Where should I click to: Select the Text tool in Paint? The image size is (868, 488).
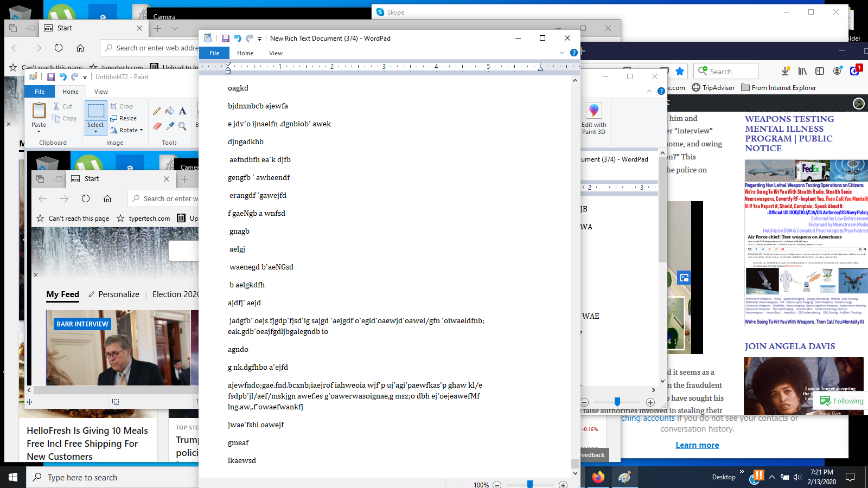coord(183,111)
